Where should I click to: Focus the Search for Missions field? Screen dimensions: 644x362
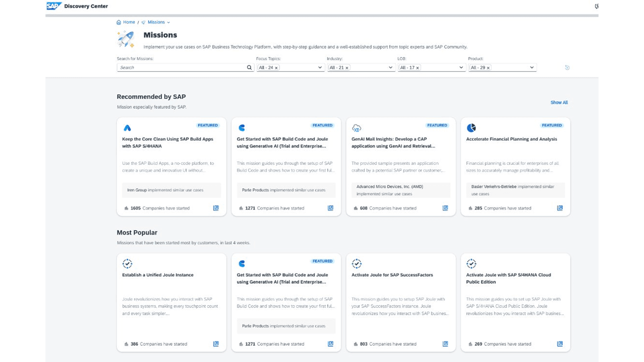click(185, 68)
